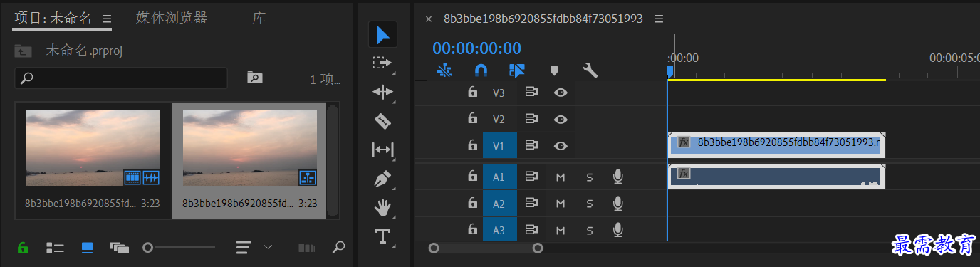Select the Hand tool
Viewport: 980px width, 267px height.
[x=382, y=208]
